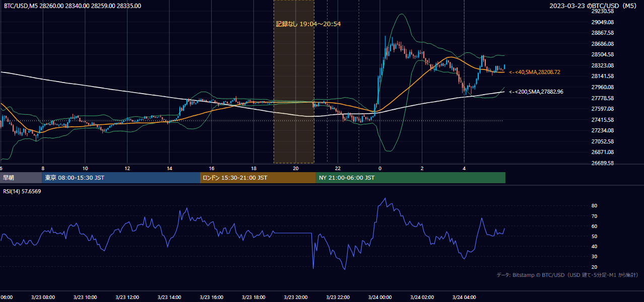The image size is (644, 302).
Task: Click RSI axis level 20
Action: [594, 267]
